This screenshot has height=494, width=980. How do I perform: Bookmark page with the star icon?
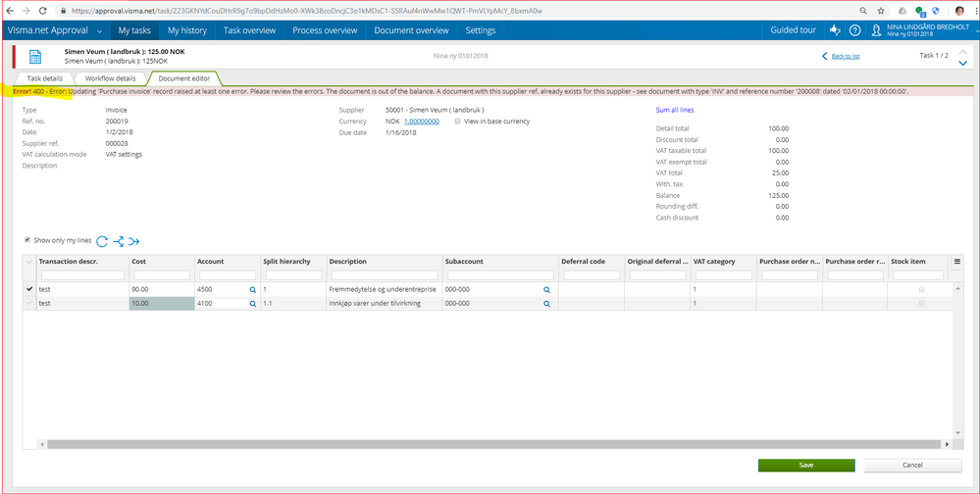pos(881,11)
